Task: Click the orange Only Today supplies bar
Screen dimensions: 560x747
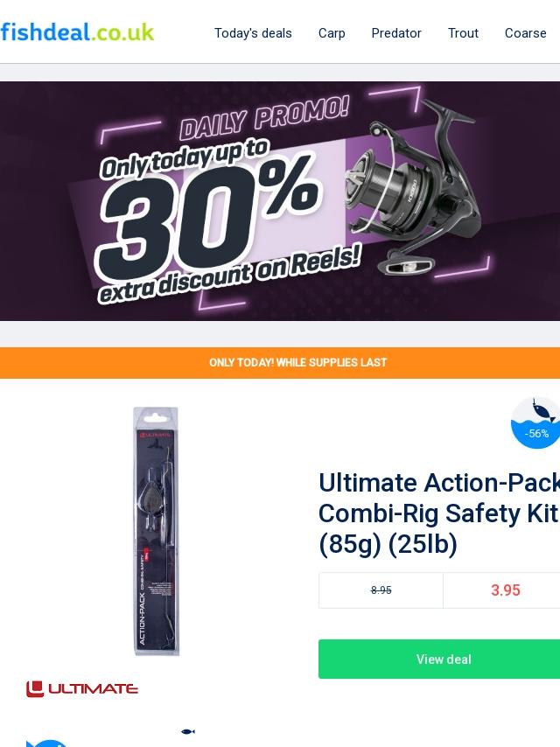Action: click(x=280, y=362)
